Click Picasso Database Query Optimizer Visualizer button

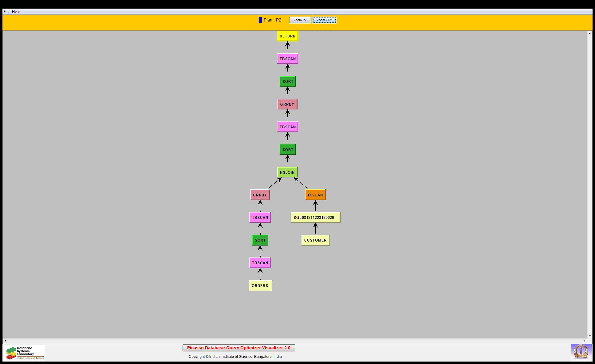pyautogui.click(x=238, y=348)
